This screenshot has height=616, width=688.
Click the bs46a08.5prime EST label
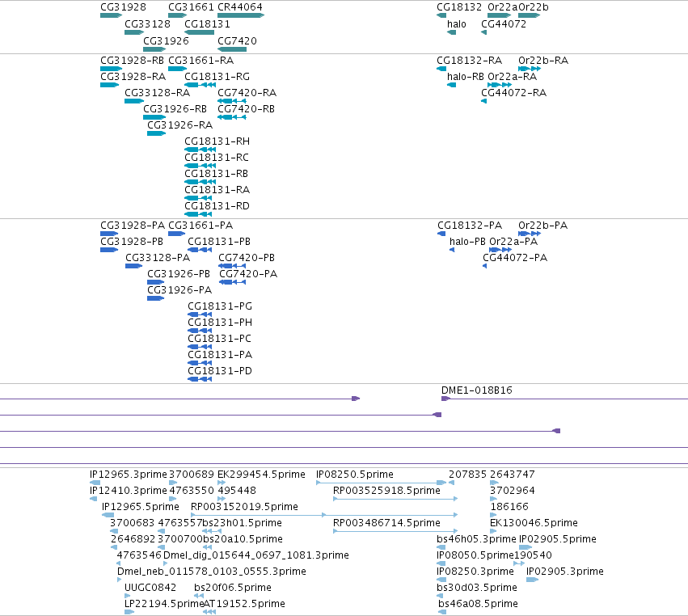pos(478,604)
